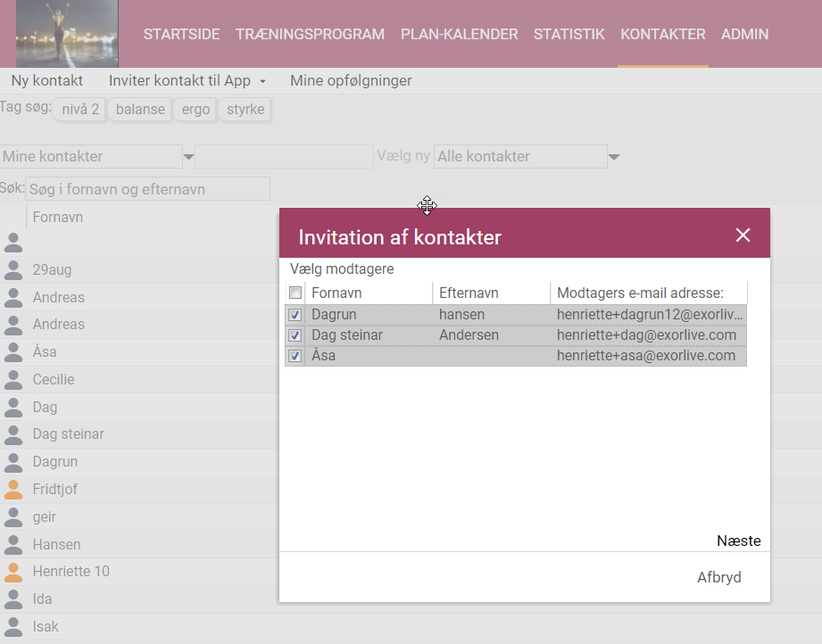Click the profile photo thumbnail in header

coord(67,34)
